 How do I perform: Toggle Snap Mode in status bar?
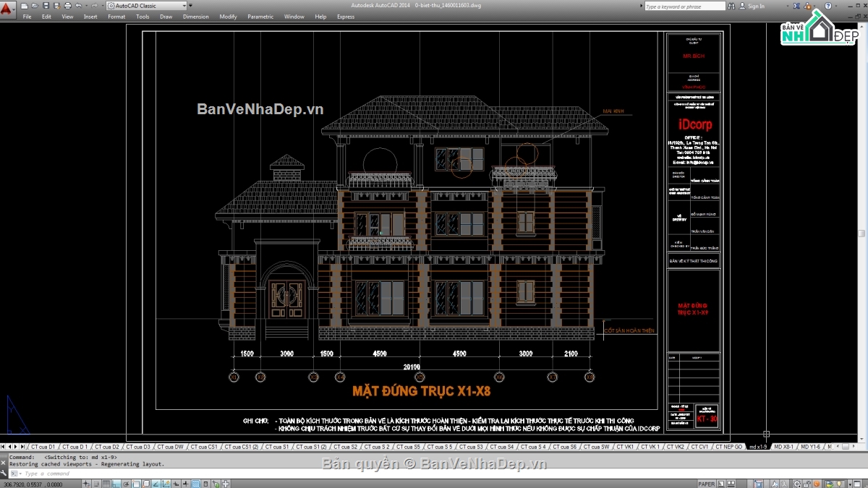[96, 484]
